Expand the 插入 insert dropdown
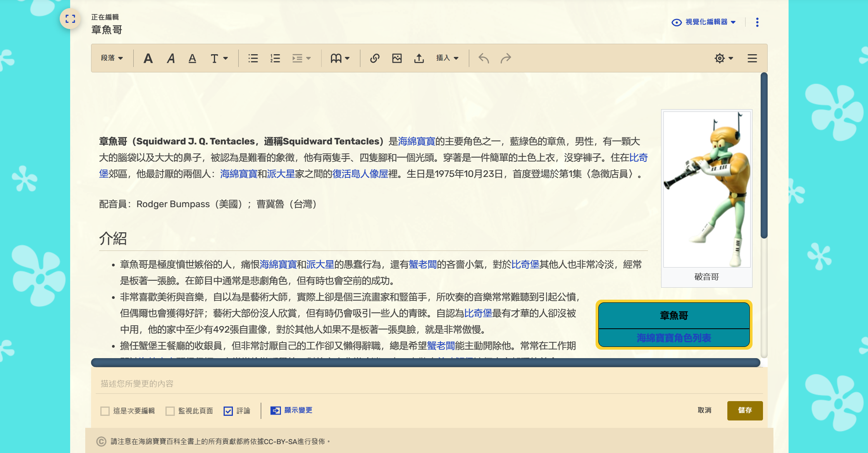This screenshot has height=453, width=868. point(447,58)
